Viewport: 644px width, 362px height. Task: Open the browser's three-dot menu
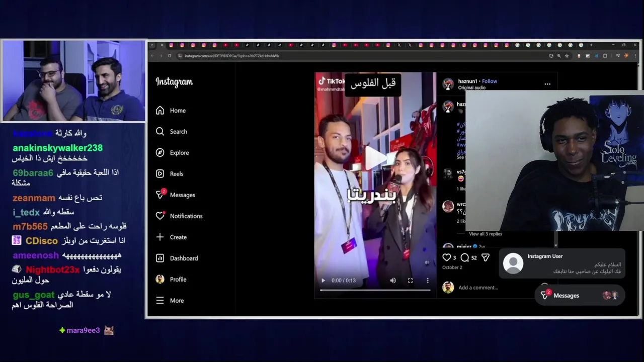(x=635, y=56)
